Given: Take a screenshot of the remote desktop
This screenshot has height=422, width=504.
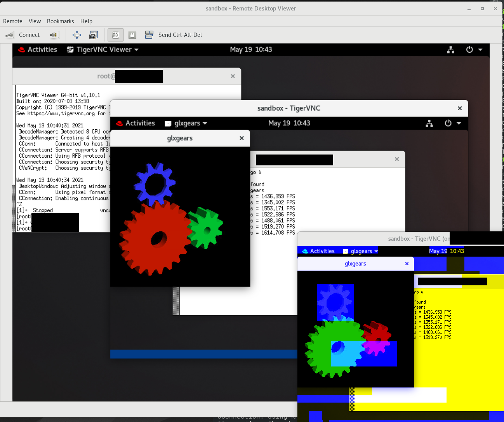Looking at the screenshot, I should click(94, 35).
